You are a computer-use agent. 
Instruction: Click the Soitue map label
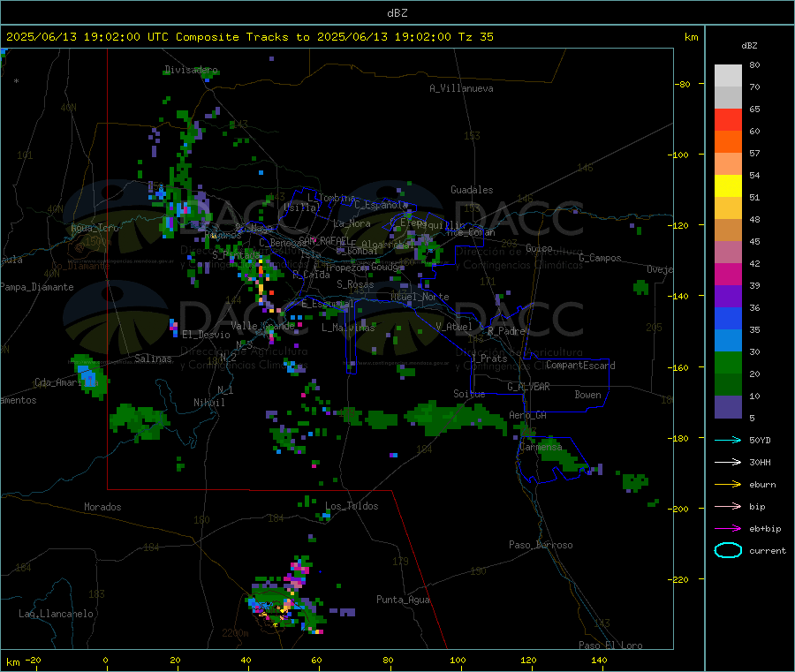click(469, 394)
